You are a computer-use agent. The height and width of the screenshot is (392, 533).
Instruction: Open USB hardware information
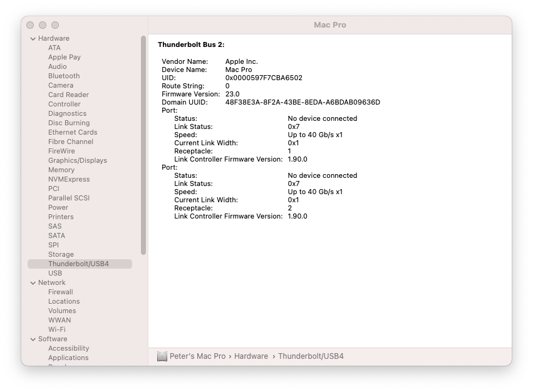click(x=55, y=274)
